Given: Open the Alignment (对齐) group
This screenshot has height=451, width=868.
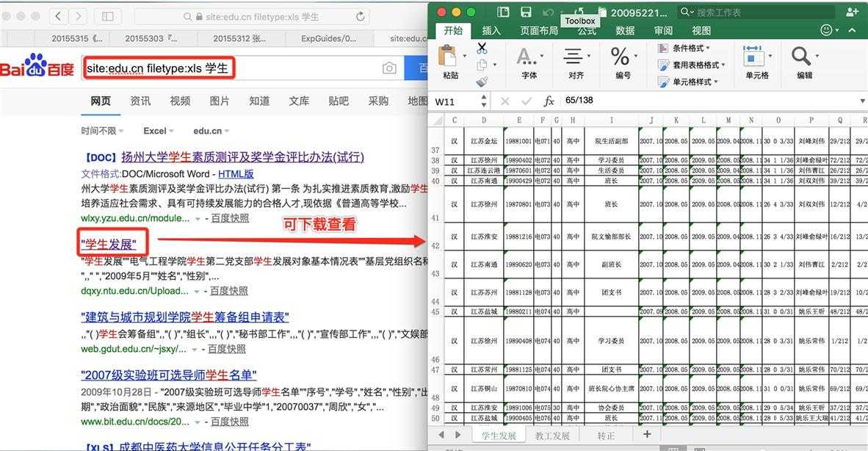Looking at the screenshot, I should click(x=576, y=62).
